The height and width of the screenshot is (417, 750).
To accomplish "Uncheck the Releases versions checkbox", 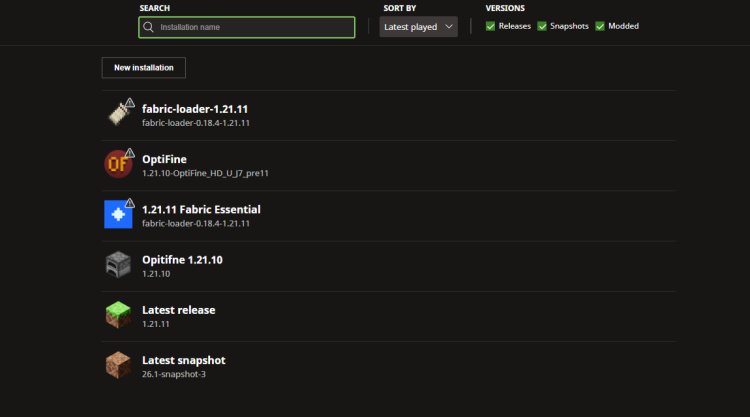I will point(490,26).
